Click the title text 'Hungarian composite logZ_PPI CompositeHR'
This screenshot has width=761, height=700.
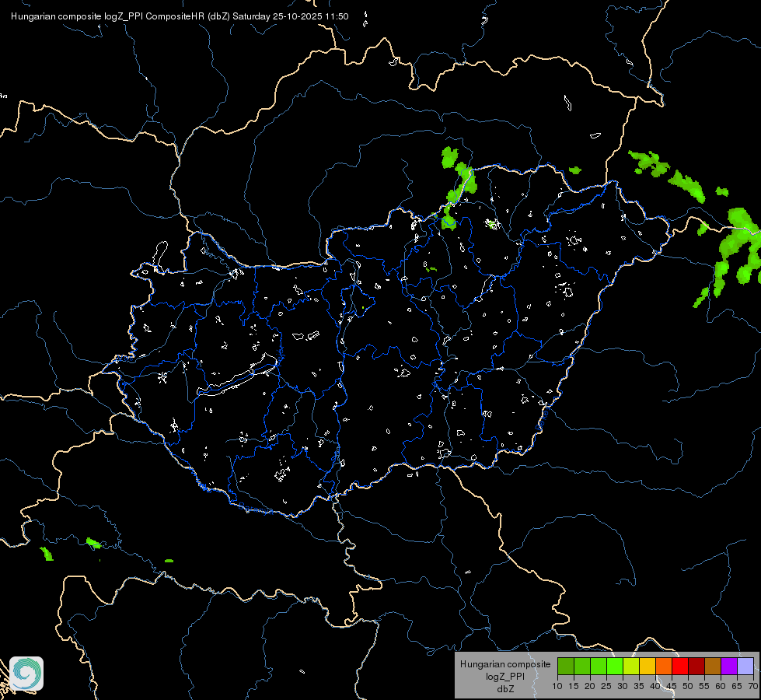[108, 16]
